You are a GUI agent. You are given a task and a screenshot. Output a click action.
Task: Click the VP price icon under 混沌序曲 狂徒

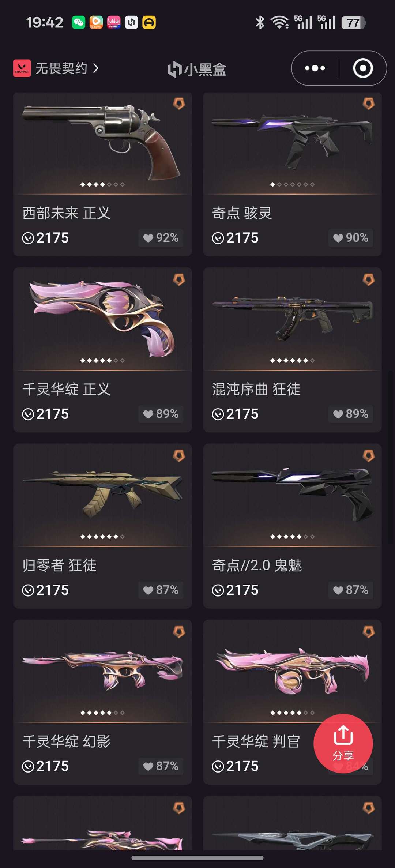tap(218, 414)
